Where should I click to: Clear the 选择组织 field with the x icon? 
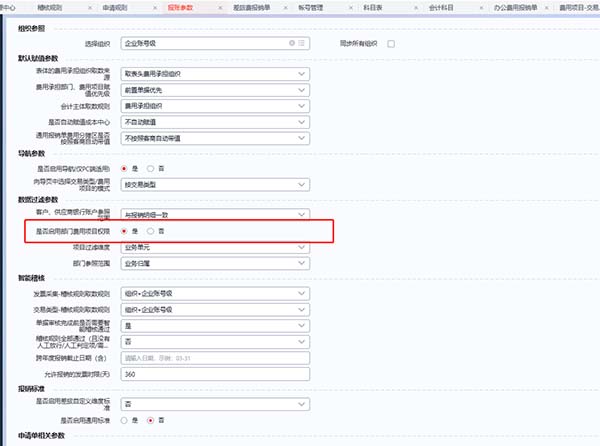(x=291, y=45)
